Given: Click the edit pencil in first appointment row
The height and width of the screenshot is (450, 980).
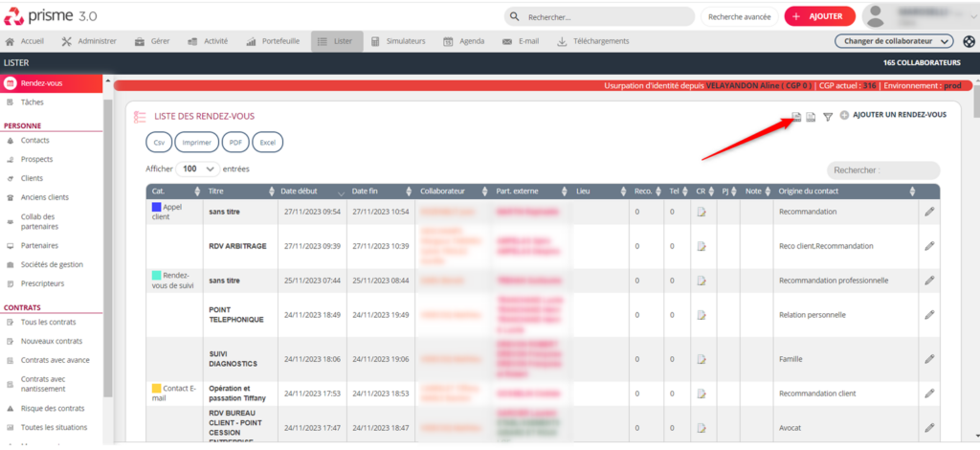Looking at the screenshot, I should (x=928, y=212).
